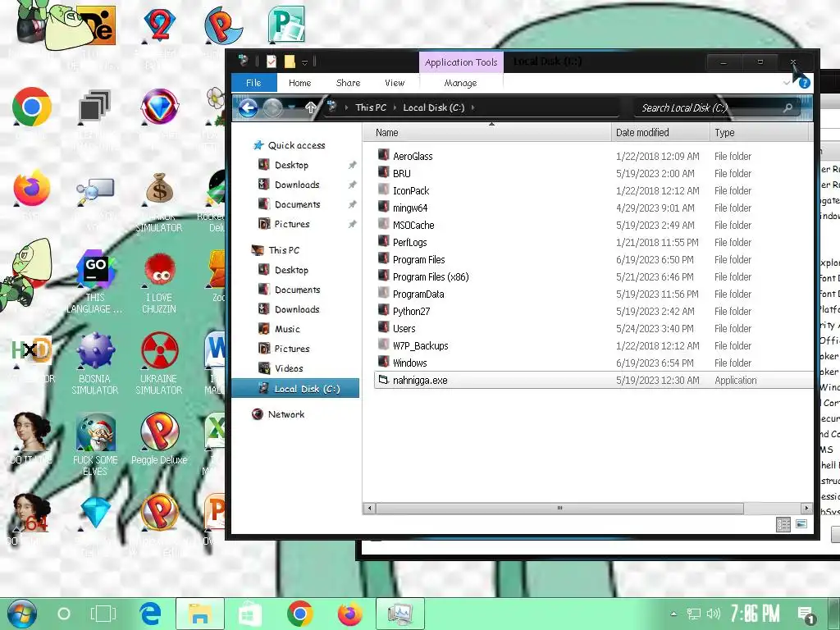Open Task View on the taskbar

[103, 614]
